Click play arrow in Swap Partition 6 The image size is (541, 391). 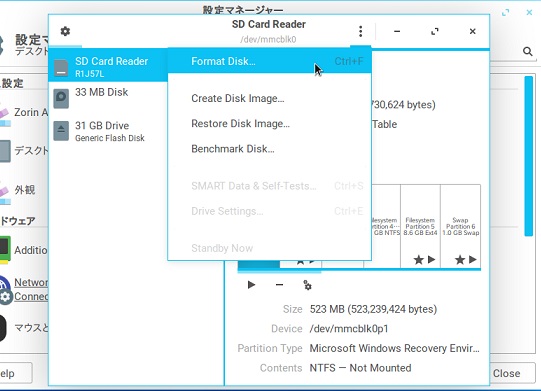473,259
